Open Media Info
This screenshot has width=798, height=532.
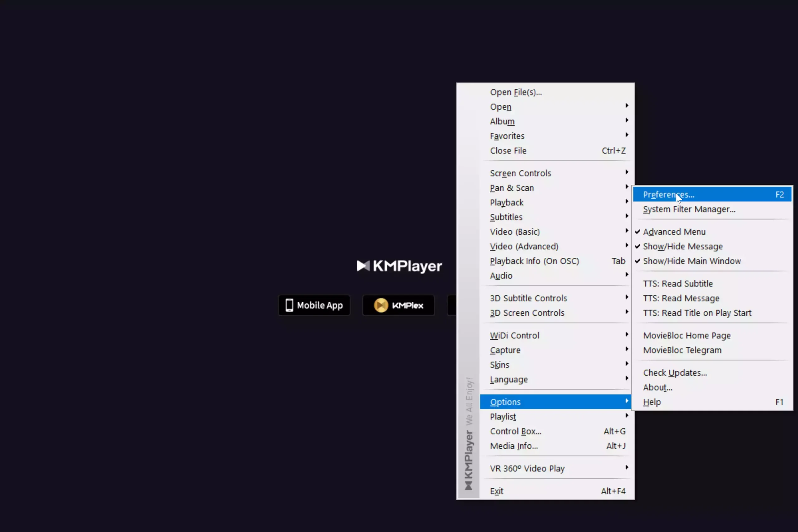pyautogui.click(x=514, y=446)
